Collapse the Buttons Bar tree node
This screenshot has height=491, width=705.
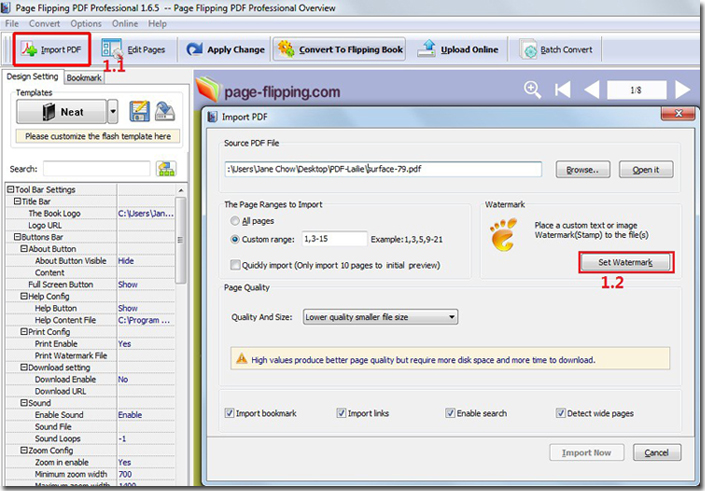[17, 237]
